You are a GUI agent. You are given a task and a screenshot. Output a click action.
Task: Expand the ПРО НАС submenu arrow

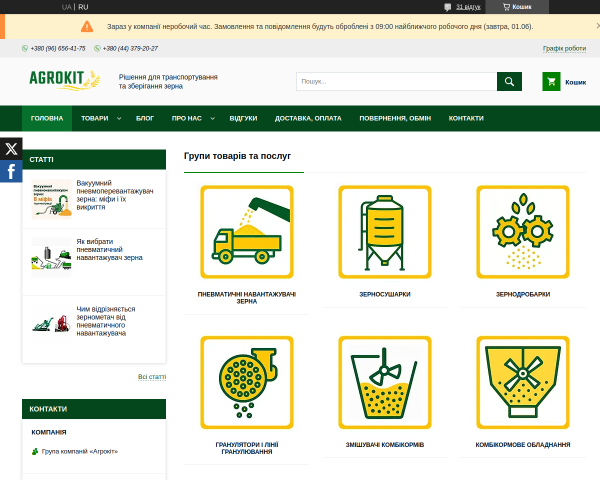[212, 119]
